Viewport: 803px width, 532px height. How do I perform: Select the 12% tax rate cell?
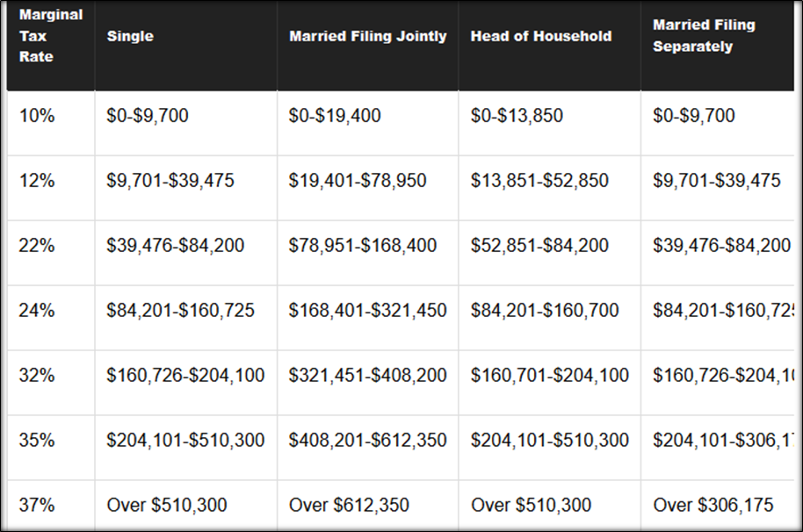(x=36, y=181)
